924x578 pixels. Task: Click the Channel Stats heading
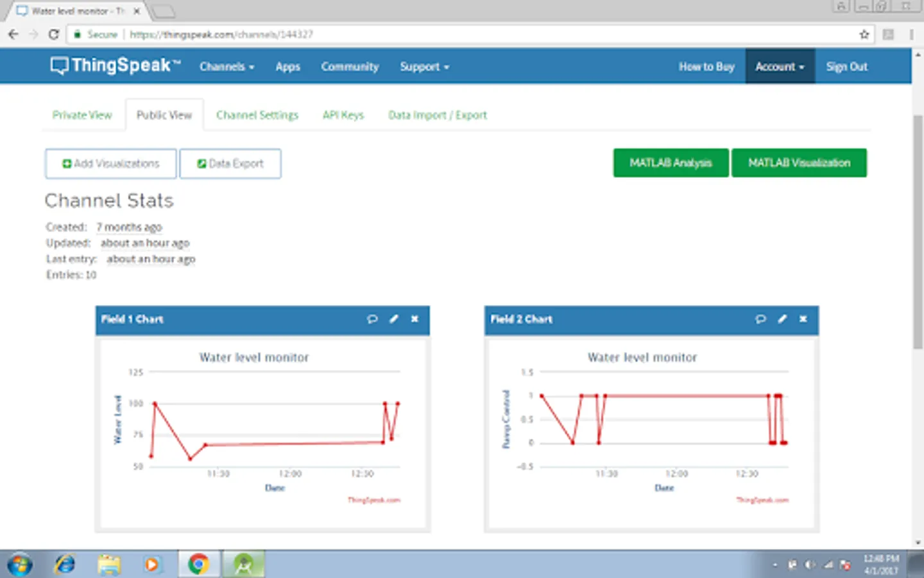click(x=109, y=200)
